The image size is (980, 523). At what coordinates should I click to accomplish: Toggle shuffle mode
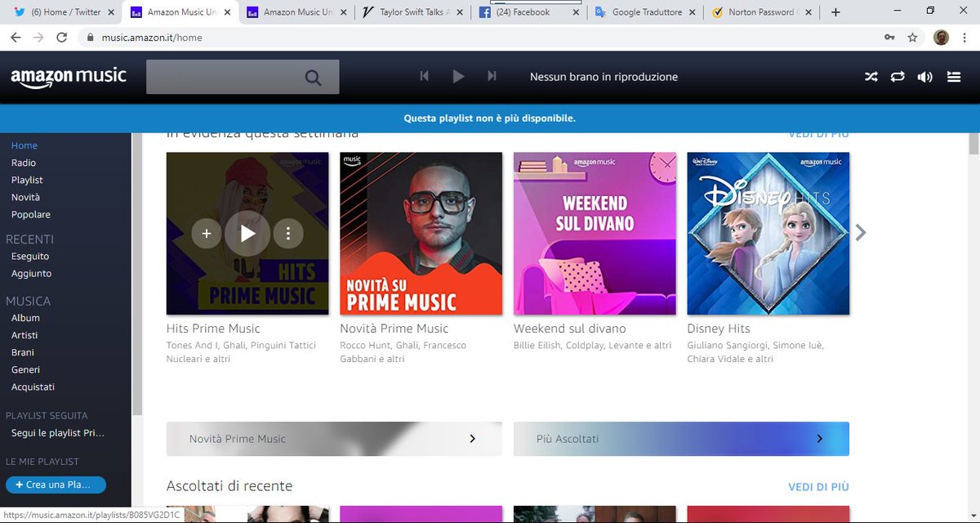[x=871, y=77]
